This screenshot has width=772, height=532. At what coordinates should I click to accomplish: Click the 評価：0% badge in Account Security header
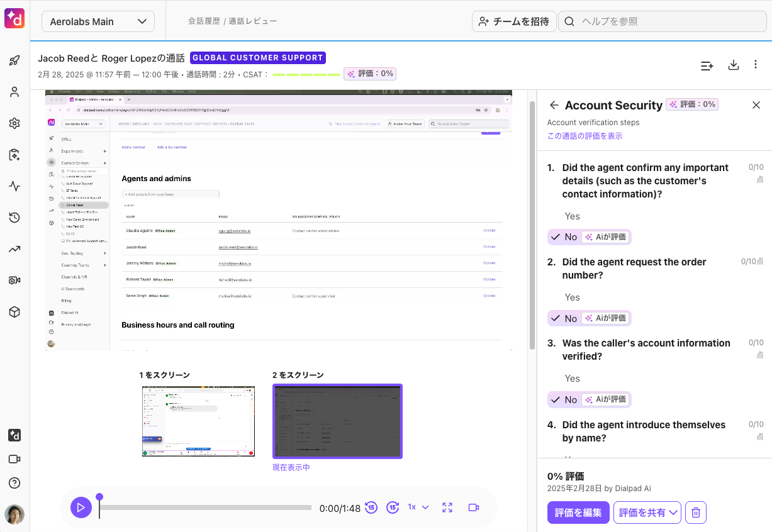pyautogui.click(x=692, y=104)
